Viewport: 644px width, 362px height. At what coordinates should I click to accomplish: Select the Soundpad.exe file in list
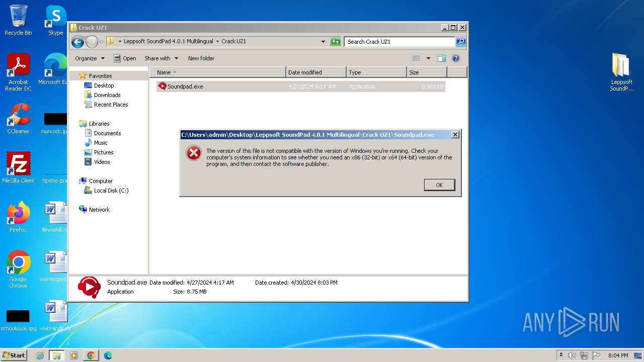pyautogui.click(x=300, y=86)
